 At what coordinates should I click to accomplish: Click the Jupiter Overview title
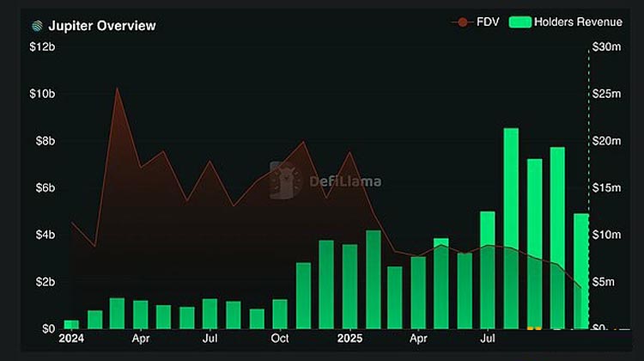(x=102, y=26)
